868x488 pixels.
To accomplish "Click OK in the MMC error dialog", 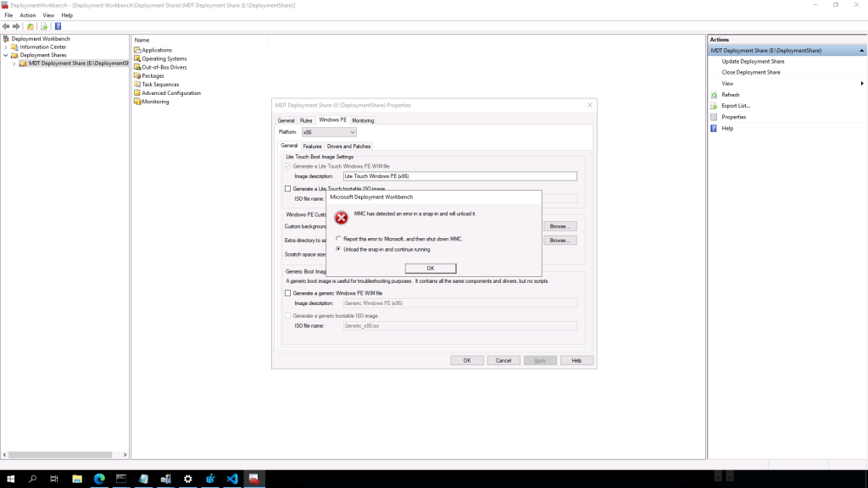I will coord(431,269).
